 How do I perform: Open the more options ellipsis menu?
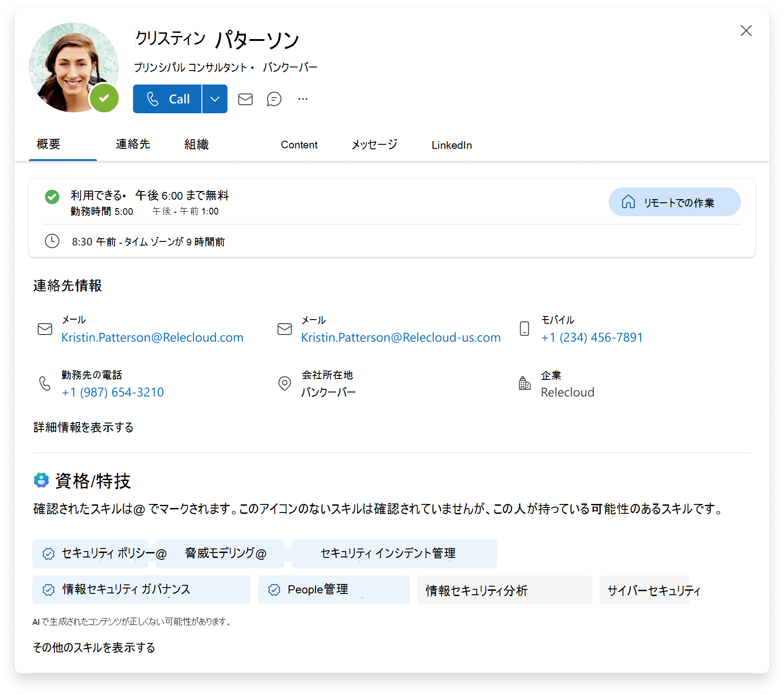303,99
